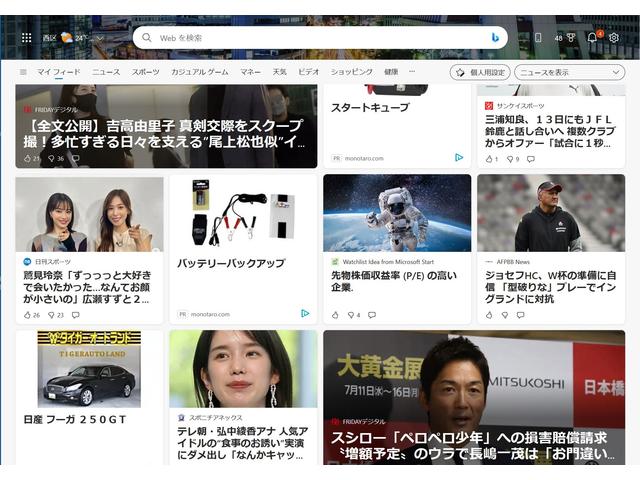This screenshot has width=640, height=480.
Task: Comment on the 先物株価収益率 article
Action: tap(372, 315)
